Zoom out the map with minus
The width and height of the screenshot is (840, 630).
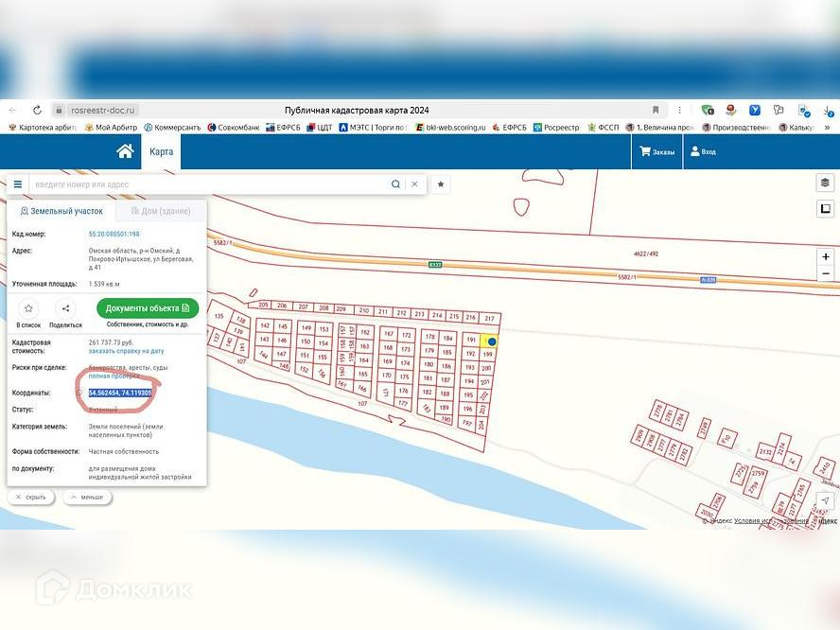pos(826,273)
